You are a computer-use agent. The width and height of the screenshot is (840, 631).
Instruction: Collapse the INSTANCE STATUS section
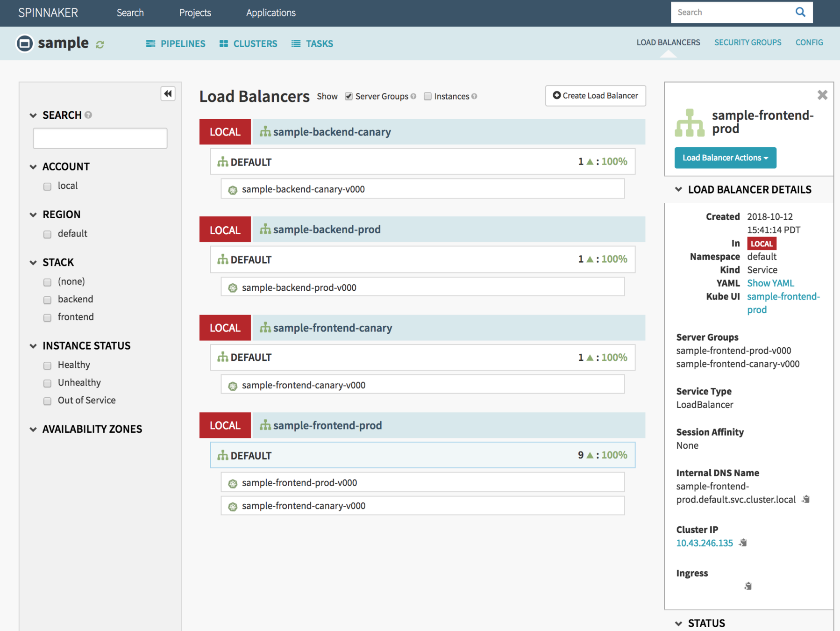[33, 346]
